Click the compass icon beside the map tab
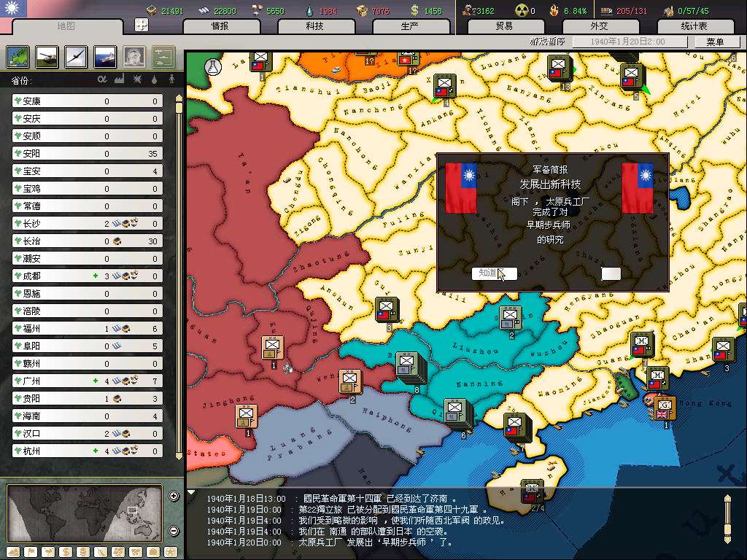The height and width of the screenshot is (560, 747). click(142, 26)
